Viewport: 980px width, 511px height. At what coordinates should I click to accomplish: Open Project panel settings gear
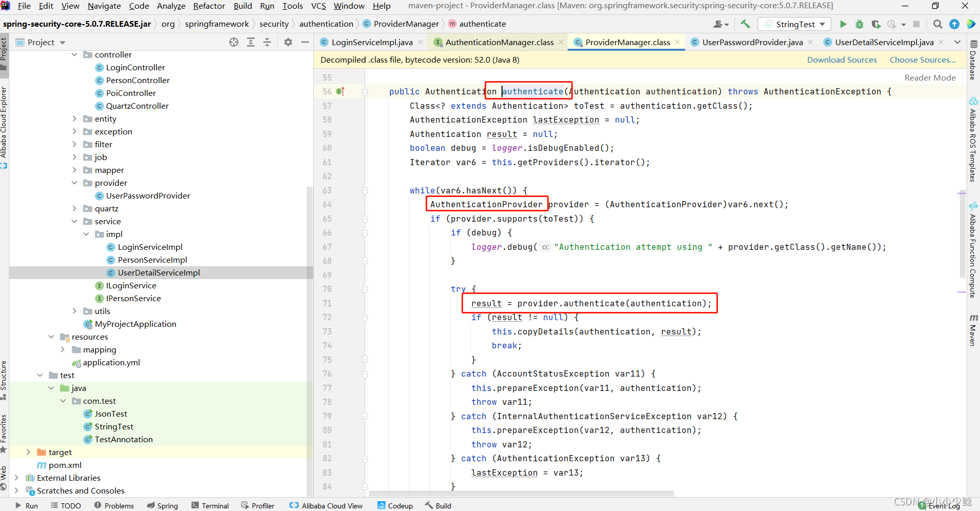click(x=288, y=42)
